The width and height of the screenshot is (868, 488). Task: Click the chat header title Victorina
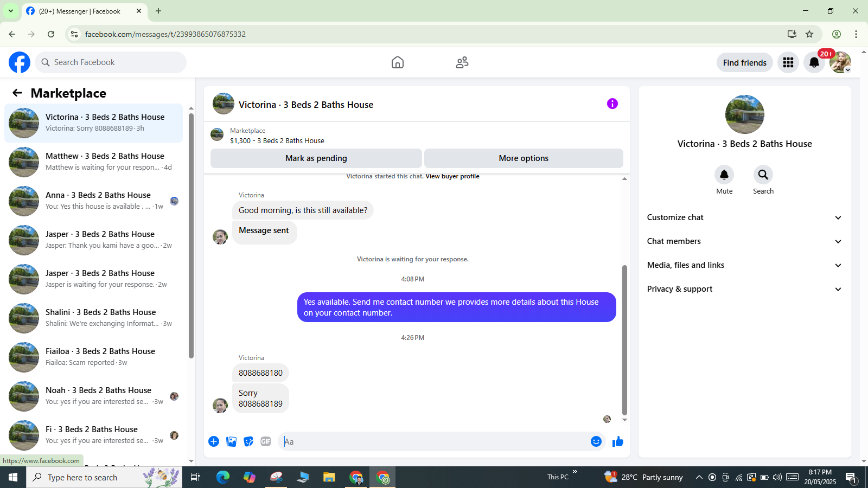click(306, 105)
